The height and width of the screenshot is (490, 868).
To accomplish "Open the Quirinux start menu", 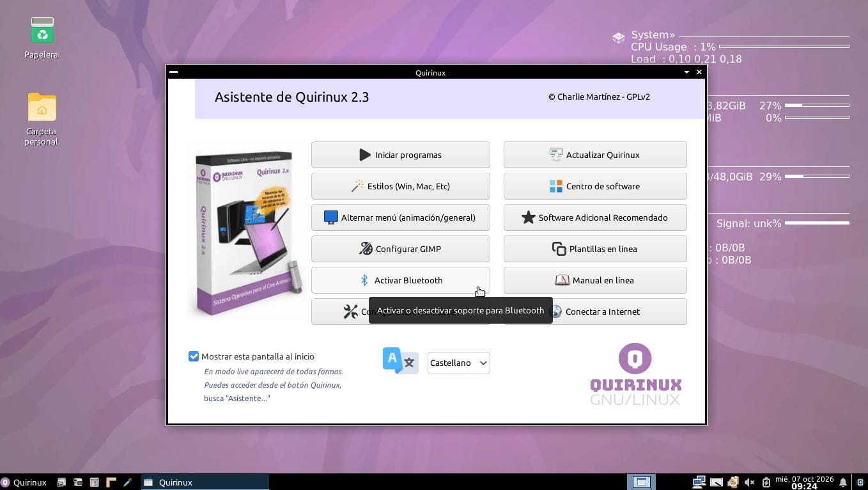I will (24, 482).
